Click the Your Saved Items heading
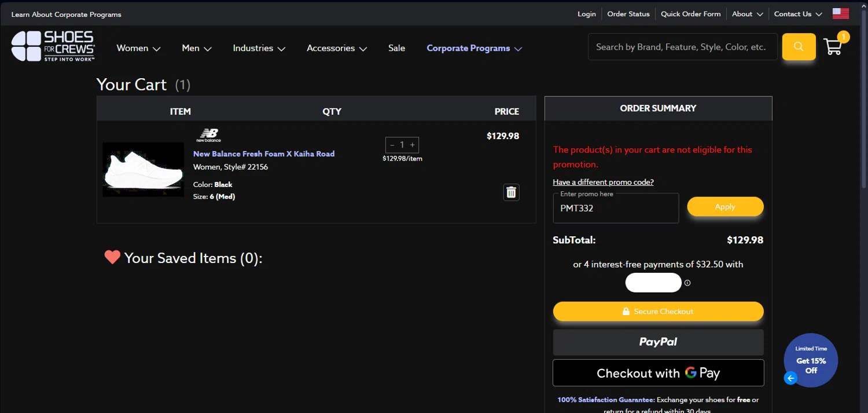868x413 pixels. (193, 258)
